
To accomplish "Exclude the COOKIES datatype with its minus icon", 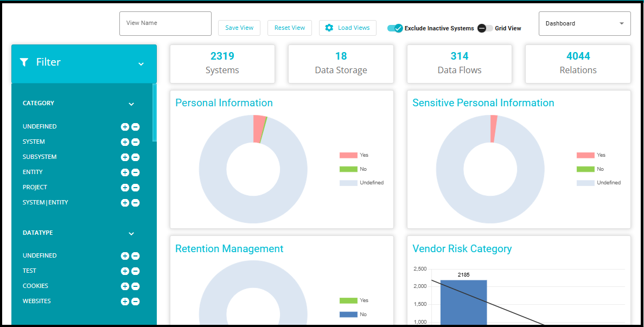I will 136,286.
